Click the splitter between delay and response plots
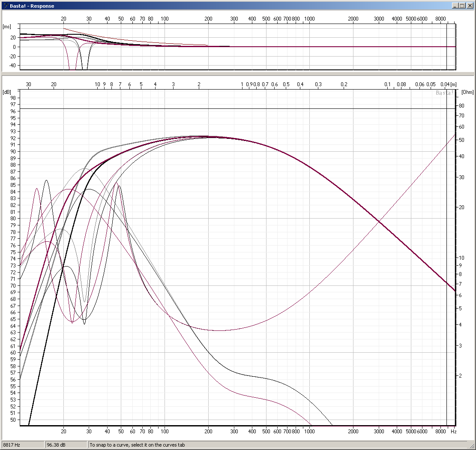The height and width of the screenshot is (450, 476). [x=238, y=73]
